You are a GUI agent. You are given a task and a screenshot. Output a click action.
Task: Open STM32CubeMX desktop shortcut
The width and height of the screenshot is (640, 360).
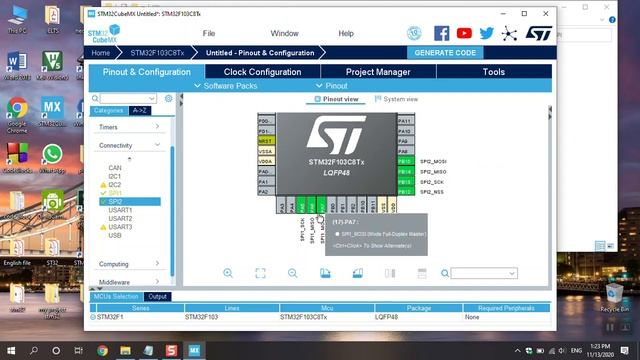[x=52, y=111]
